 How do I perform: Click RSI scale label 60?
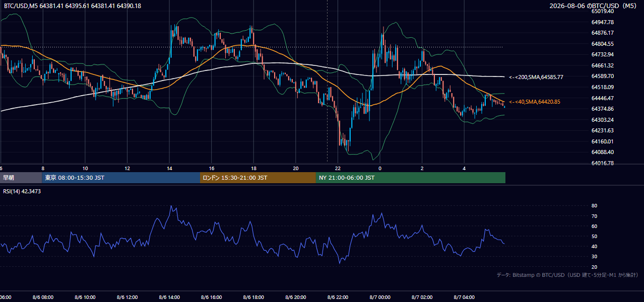(594, 226)
